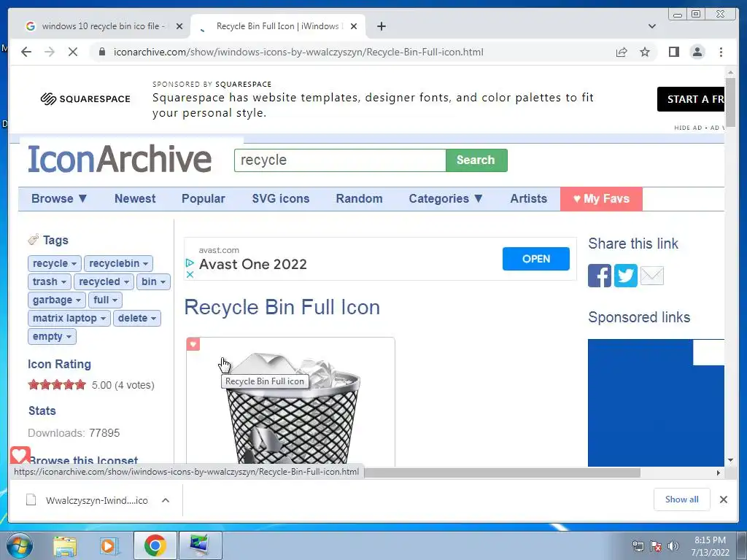The image size is (747, 560).
Task: Click the floating heart favorites button
Action: click(20, 455)
